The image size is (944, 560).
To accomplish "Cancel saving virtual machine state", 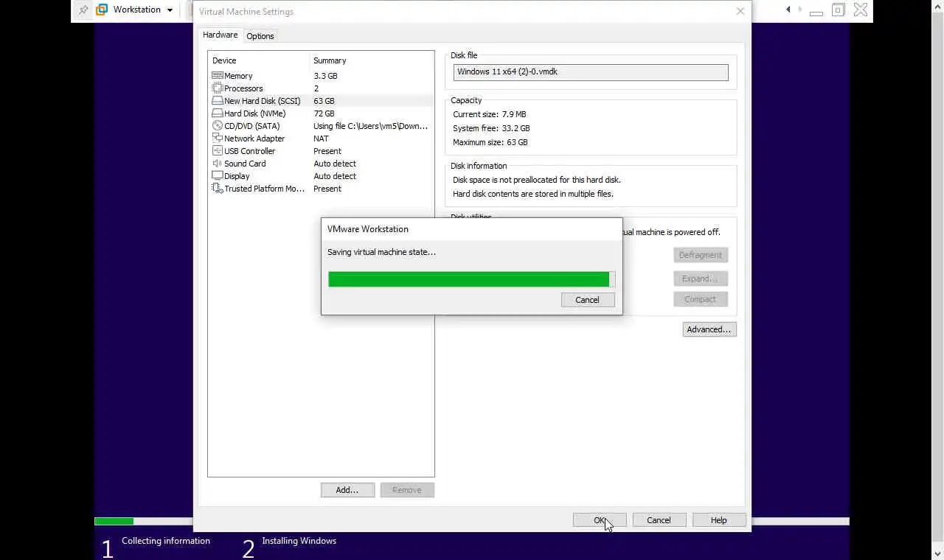I will click(588, 300).
